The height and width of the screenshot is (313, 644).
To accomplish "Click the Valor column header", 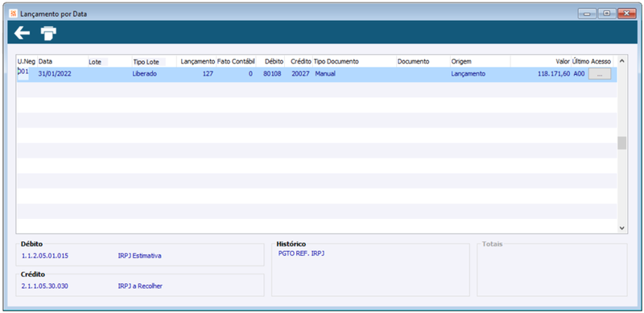I will tap(563, 61).
